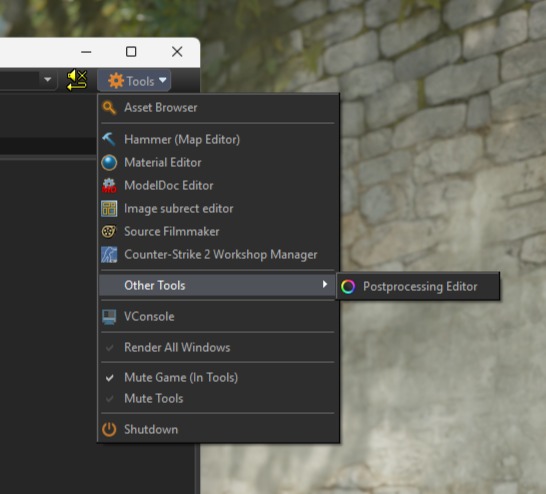Open the combo box arrow left of speaker
The width and height of the screenshot is (546, 494).
coord(48,80)
